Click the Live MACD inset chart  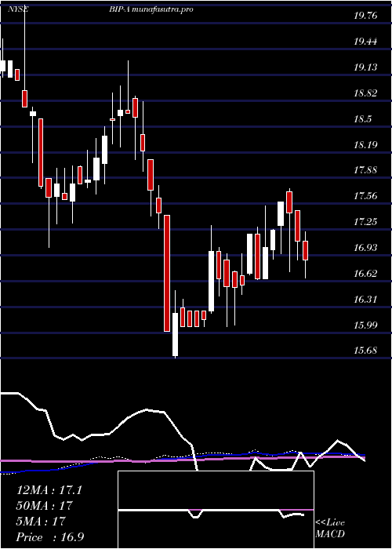pos(216,510)
